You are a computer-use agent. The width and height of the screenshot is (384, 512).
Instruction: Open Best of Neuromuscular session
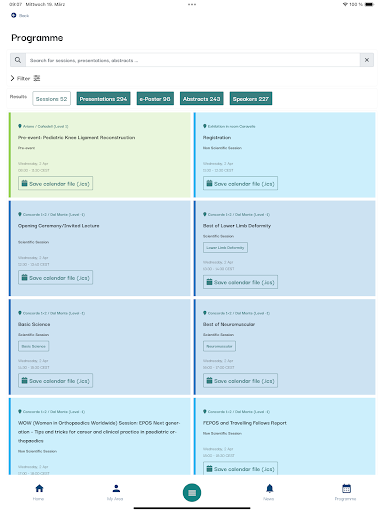tap(229, 324)
